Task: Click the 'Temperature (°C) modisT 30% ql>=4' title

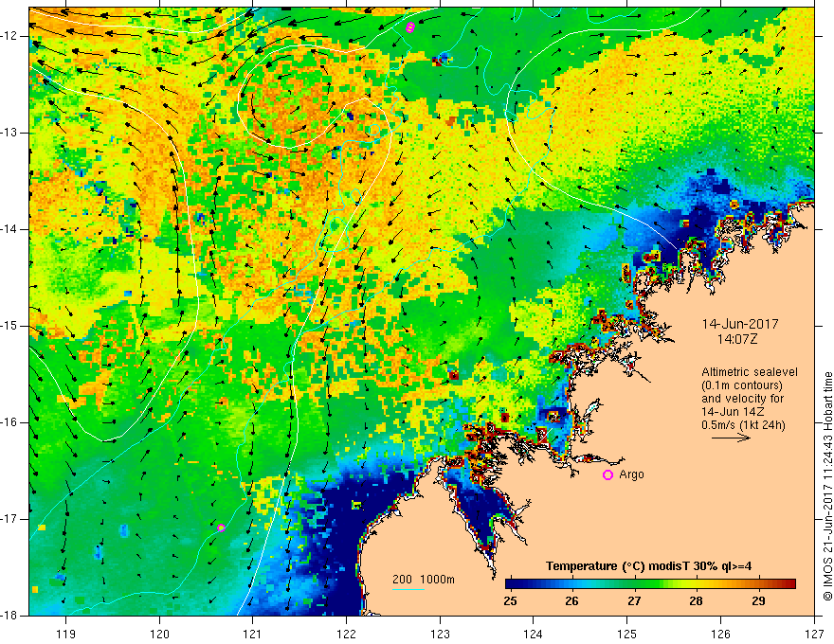Action: pyautogui.click(x=648, y=566)
